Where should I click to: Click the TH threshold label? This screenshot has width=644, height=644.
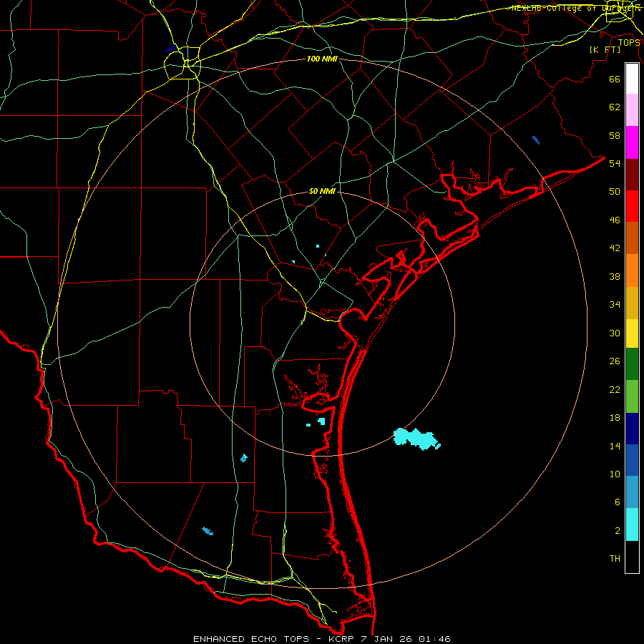coord(615,558)
